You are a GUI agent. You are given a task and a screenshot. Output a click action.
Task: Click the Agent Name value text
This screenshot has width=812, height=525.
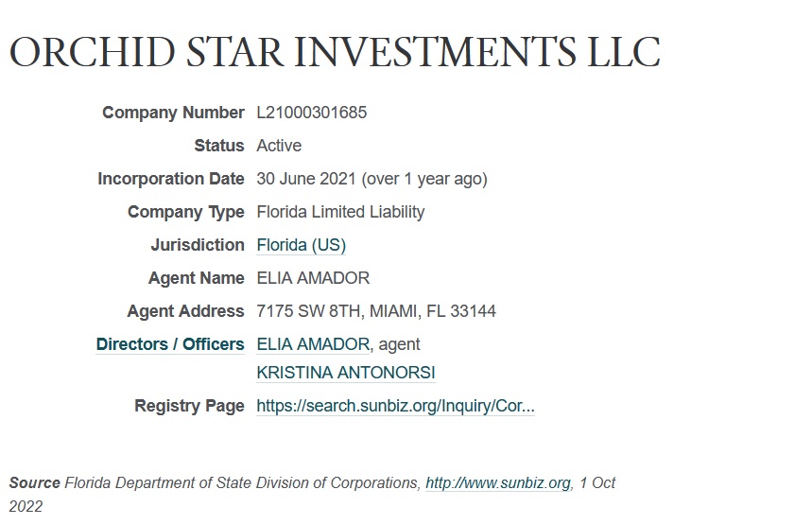point(313,278)
